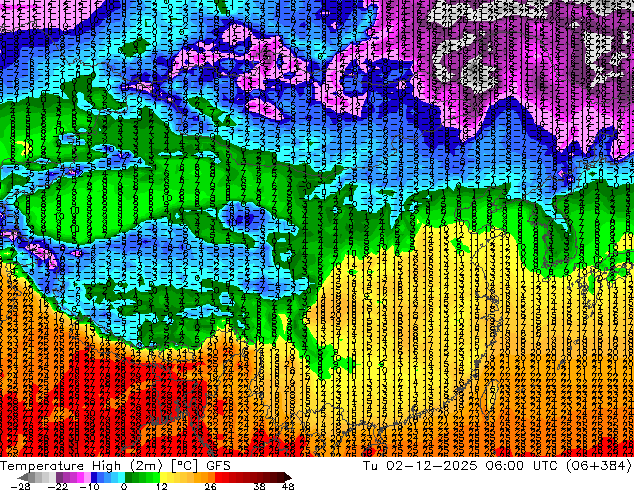Viewport: 634px width, 490px height.
Task: Click the "-28" legend value
Action: click(20, 486)
